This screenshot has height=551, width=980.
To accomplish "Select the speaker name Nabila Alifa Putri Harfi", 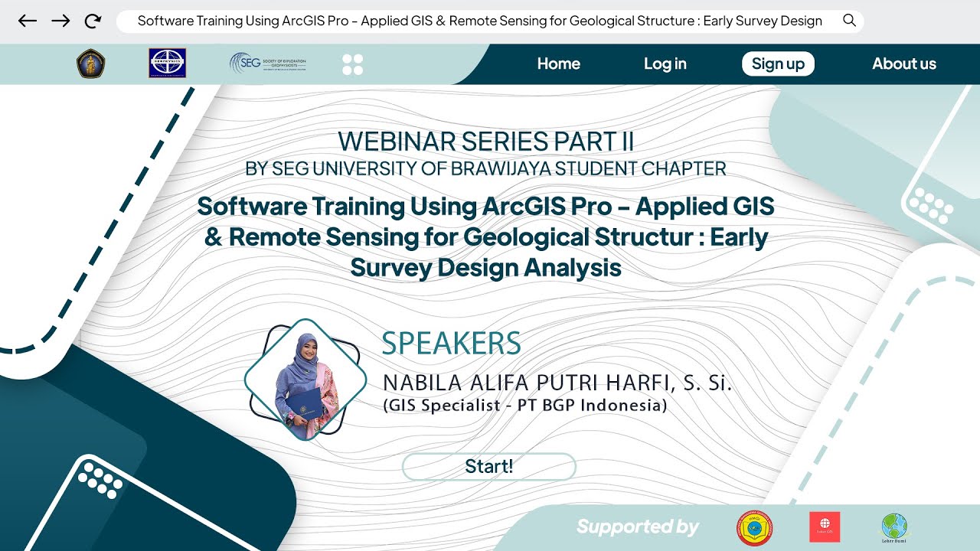I will 557,383.
